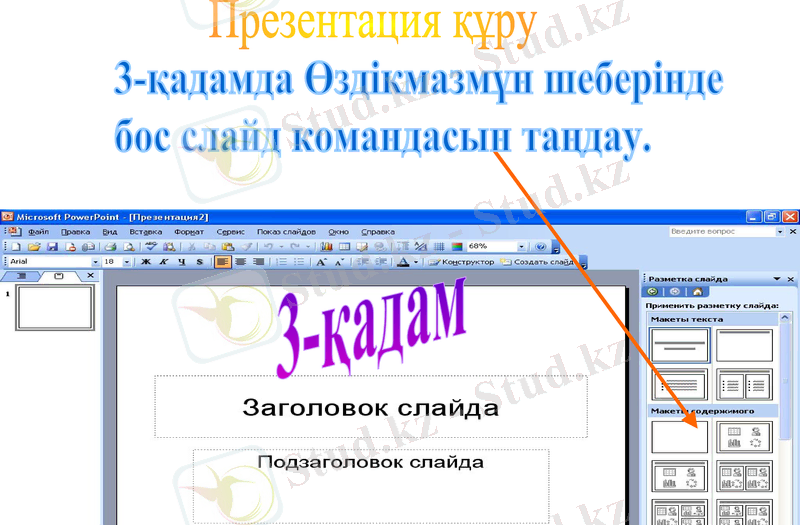Viewport: 800px width, 525px height.
Task: Apply the Title and Text layout
Action: click(x=680, y=385)
